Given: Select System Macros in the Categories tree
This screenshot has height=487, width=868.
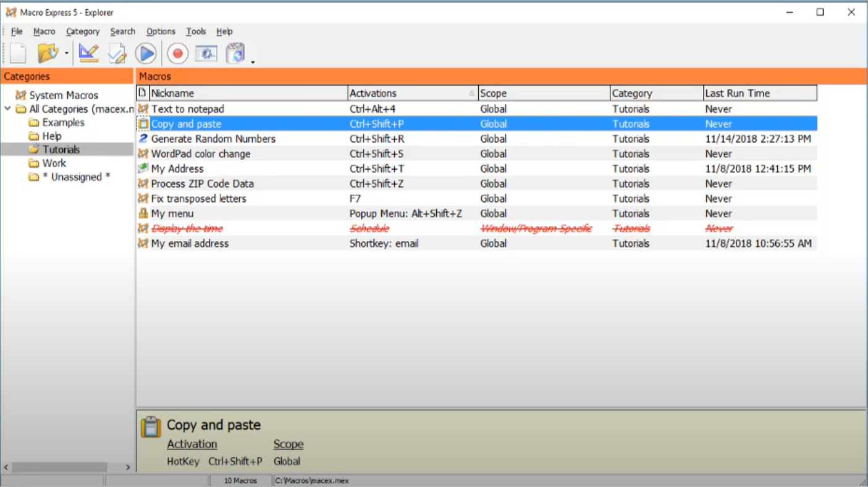Looking at the screenshot, I should click(x=64, y=95).
